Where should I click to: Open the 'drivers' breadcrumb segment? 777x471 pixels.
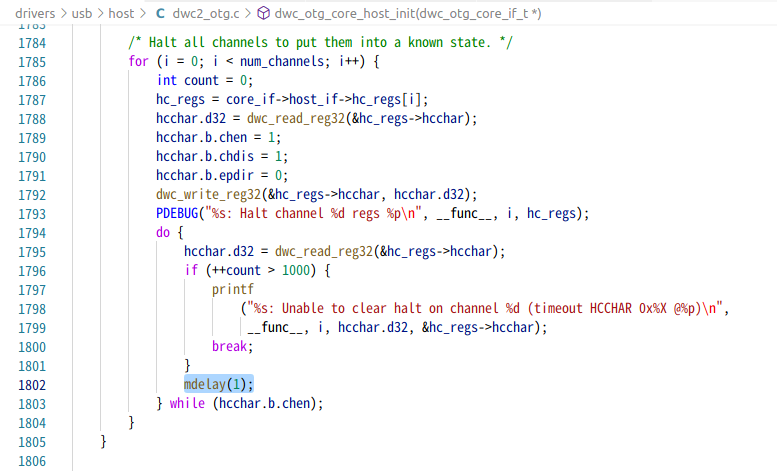pos(35,13)
